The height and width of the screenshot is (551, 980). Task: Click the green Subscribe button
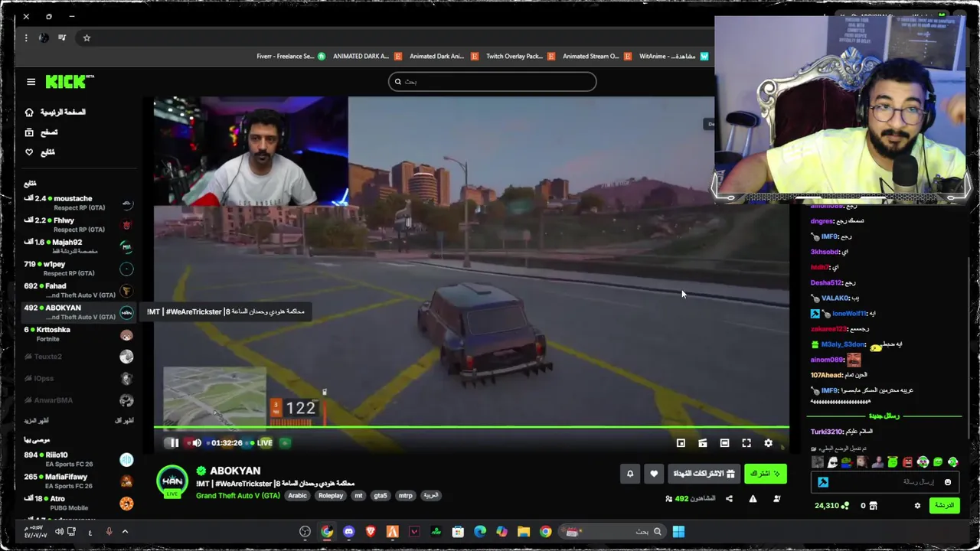[x=765, y=474]
